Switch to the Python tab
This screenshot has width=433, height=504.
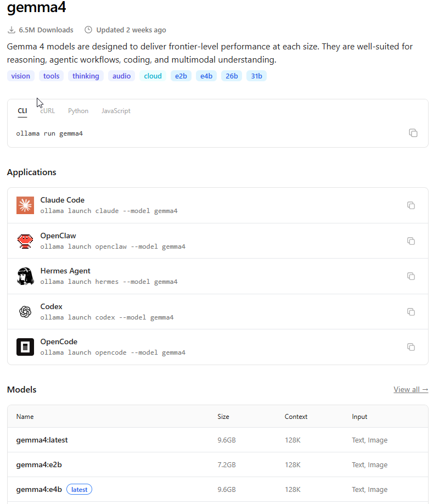[78, 111]
